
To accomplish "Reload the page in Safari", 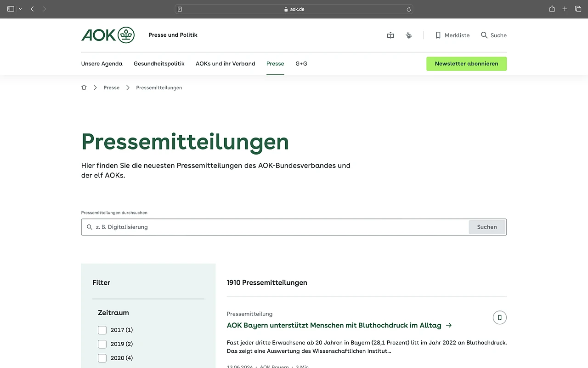I will (408, 9).
